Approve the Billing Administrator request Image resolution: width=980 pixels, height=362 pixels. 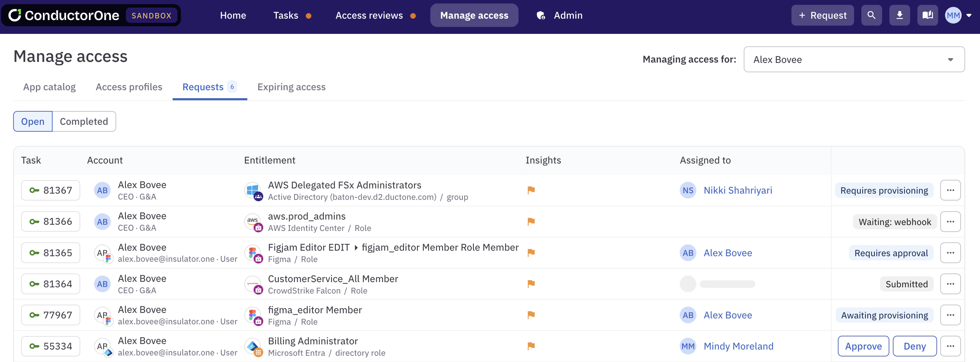click(863, 346)
